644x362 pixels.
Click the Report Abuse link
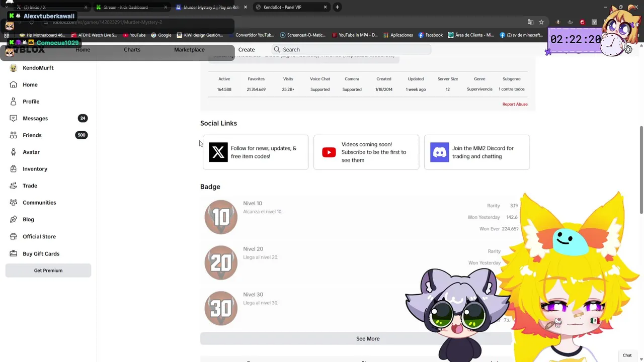pyautogui.click(x=515, y=104)
